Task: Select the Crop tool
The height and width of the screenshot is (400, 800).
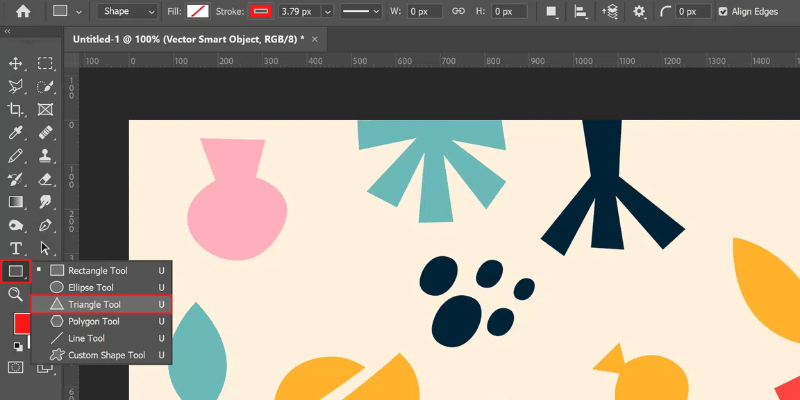Action: pyautogui.click(x=16, y=110)
